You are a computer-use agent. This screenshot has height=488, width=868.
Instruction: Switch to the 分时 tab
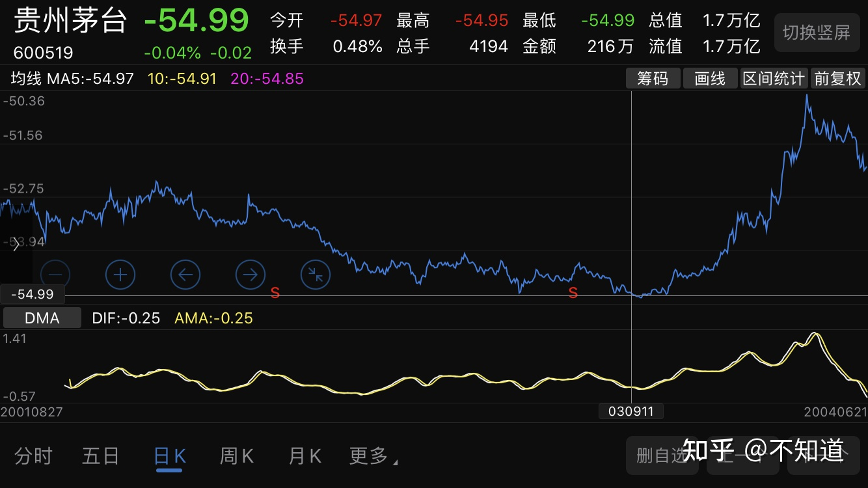click(33, 456)
